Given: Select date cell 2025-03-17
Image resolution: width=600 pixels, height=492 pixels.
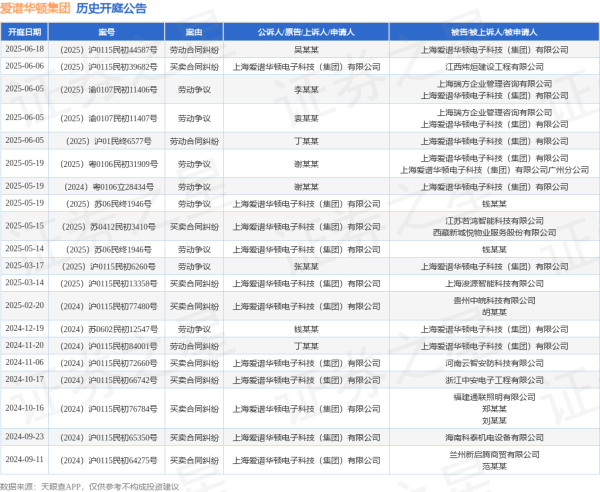Looking at the screenshot, I should click(24, 266).
